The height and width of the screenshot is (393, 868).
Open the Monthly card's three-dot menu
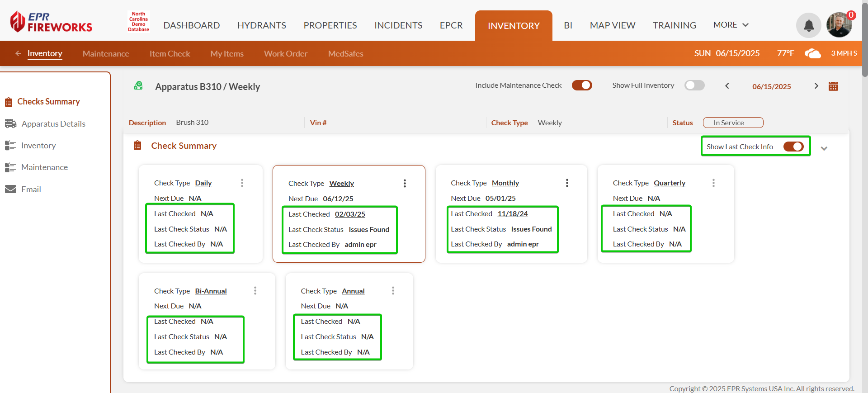[567, 183]
